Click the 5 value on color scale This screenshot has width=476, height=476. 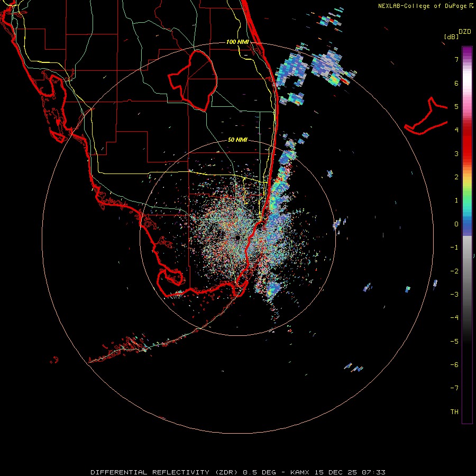coord(456,106)
